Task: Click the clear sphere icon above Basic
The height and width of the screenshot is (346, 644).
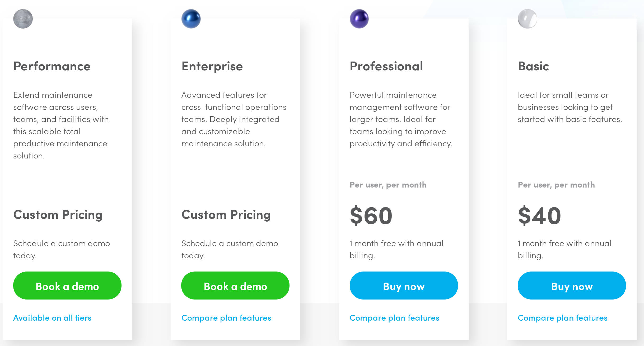Action: click(528, 19)
